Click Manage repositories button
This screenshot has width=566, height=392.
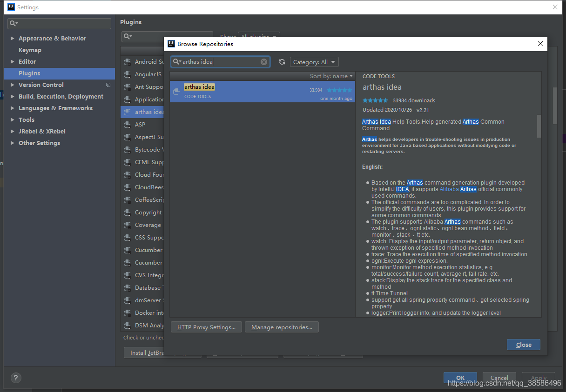282,327
